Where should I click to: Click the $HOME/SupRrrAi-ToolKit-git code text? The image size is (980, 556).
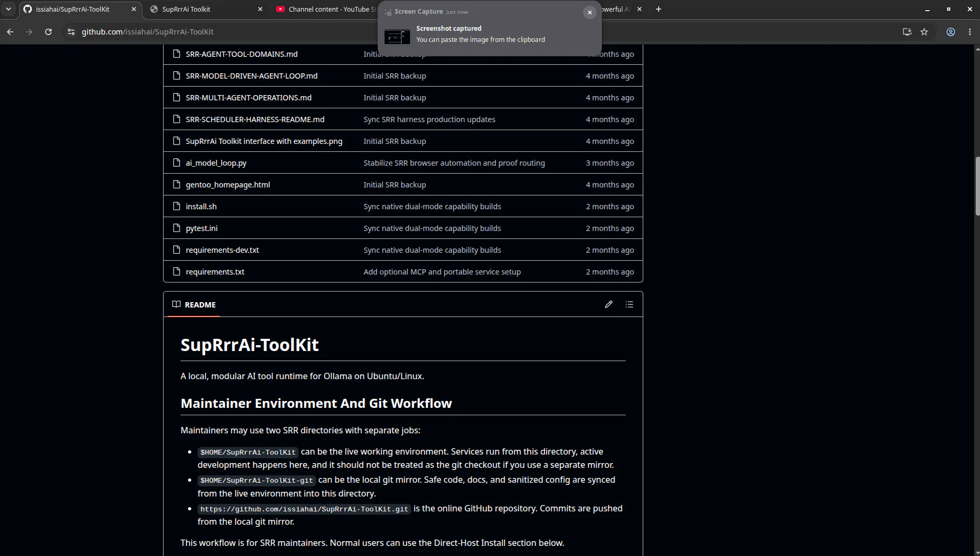257,480
